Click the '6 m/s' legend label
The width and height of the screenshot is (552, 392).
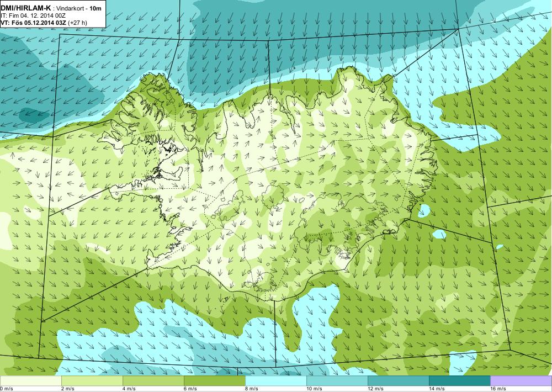coord(190,389)
